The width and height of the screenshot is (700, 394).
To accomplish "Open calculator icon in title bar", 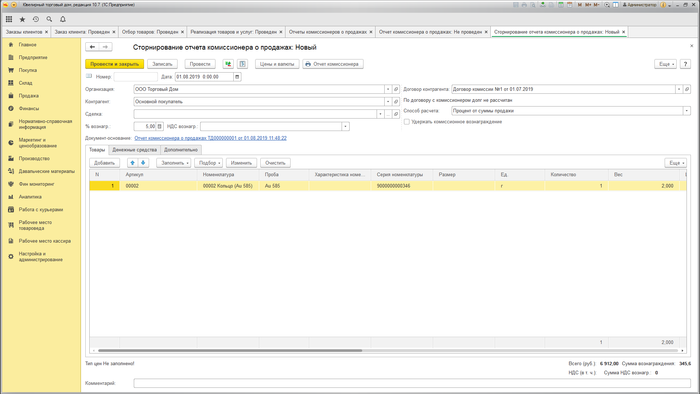I will point(561,5).
